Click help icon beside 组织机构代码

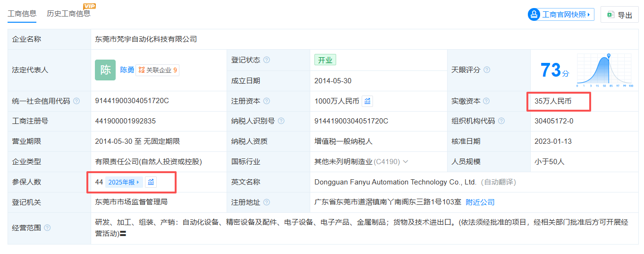501,121
